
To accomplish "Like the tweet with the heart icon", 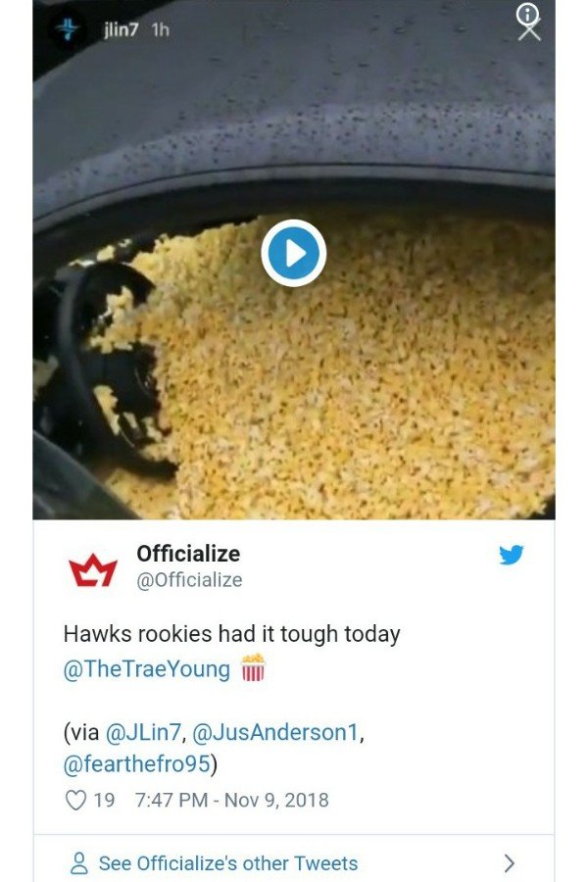I will point(76,800).
